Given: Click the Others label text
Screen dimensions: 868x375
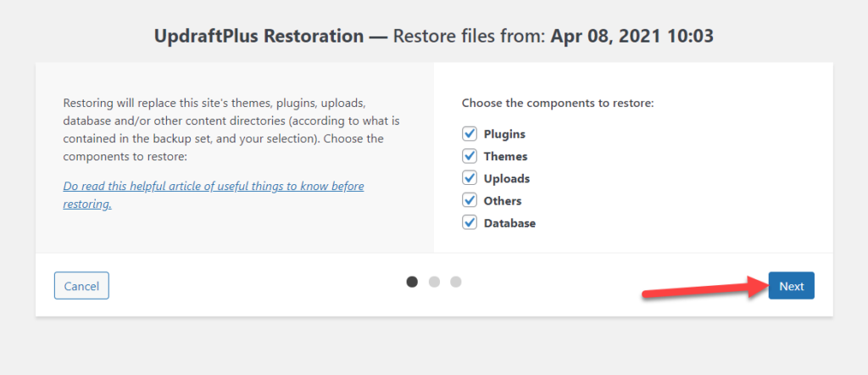Looking at the screenshot, I should 503,200.
